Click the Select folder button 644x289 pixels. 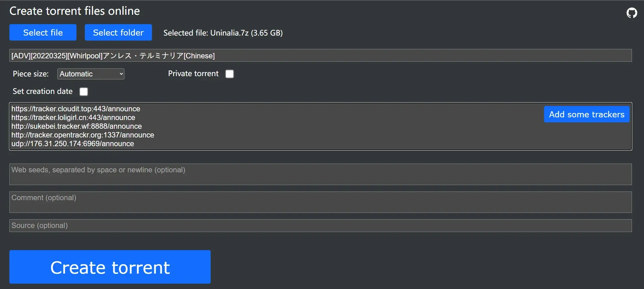[x=118, y=33]
